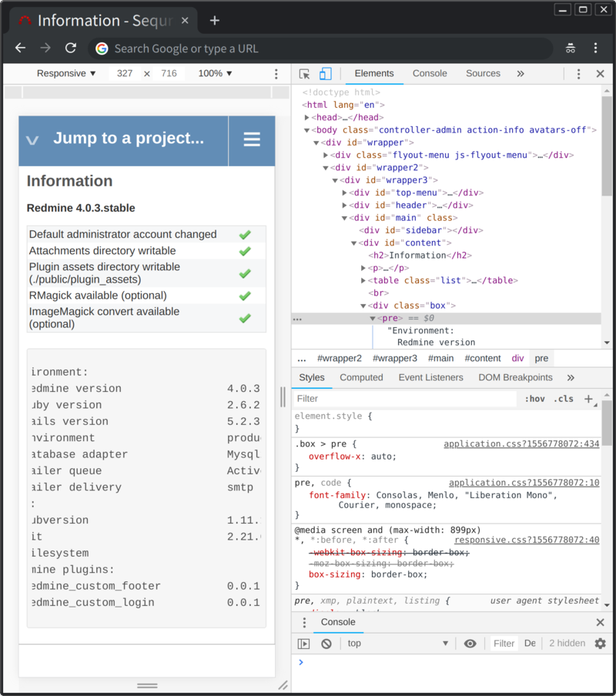Image resolution: width=616 pixels, height=696 pixels.
Task: Switch to the Console panel tab
Action: click(430, 74)
